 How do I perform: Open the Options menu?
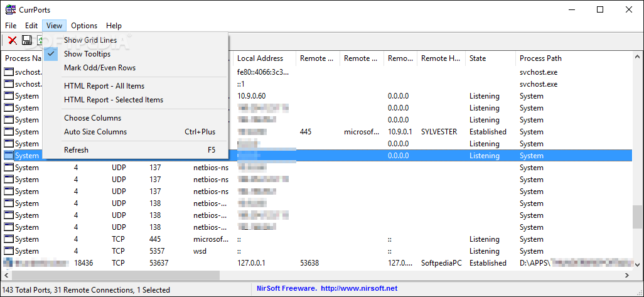click(x=84, y=26)
